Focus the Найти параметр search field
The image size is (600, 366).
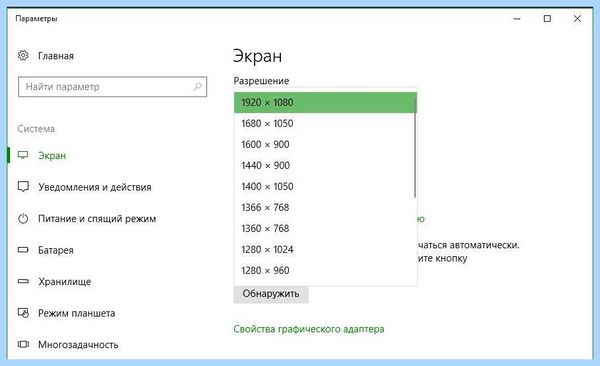(x=112, y=87)
